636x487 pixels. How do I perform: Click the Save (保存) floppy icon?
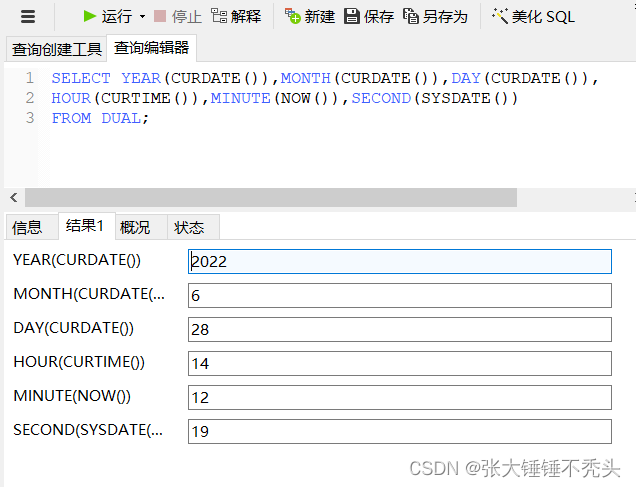[x=352, y=16]
